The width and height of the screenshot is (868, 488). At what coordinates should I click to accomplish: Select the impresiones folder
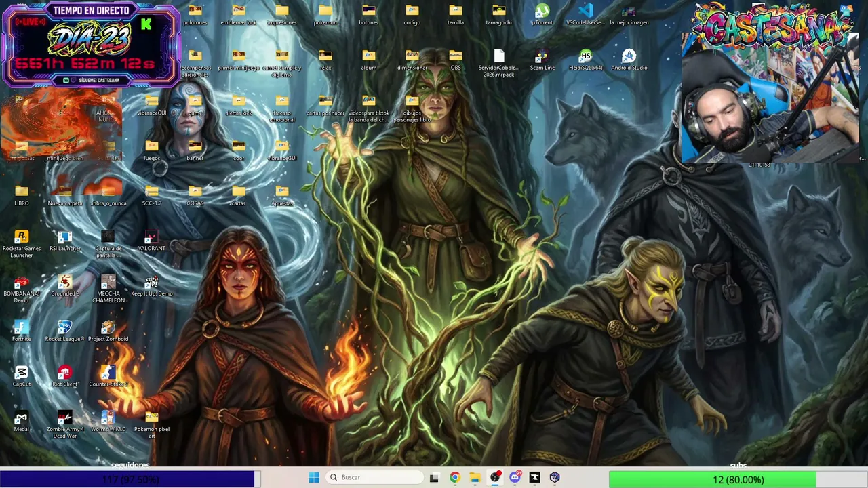pos(282,15)
